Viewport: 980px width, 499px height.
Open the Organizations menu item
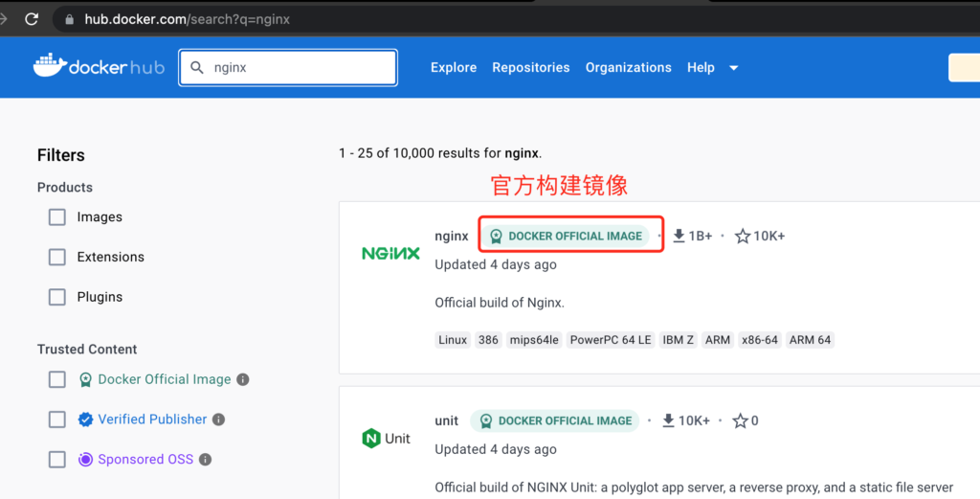click(628, 68)
